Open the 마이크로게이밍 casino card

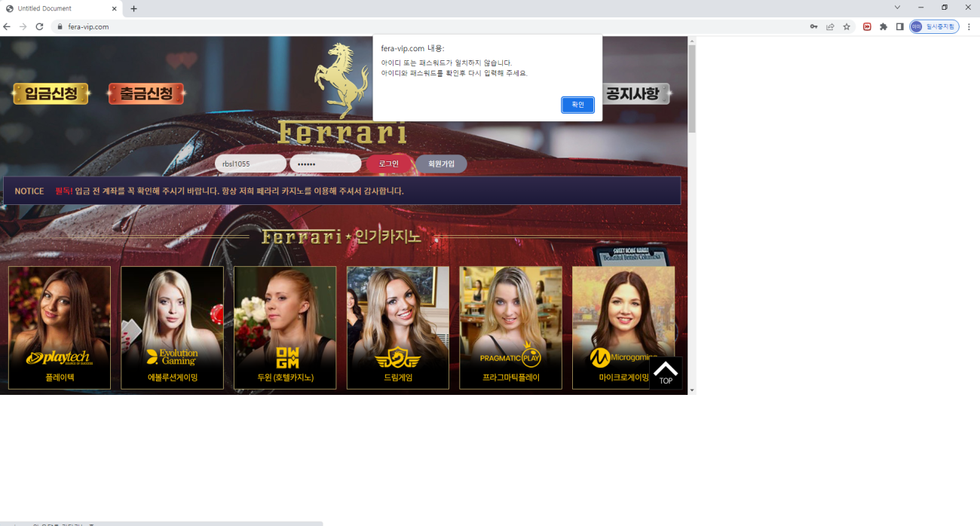coord(623,328)
